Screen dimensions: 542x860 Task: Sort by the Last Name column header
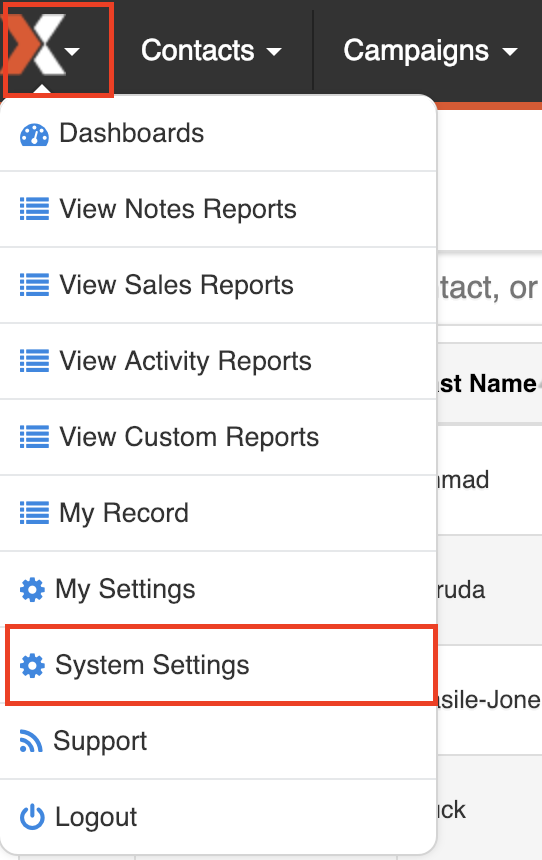[489, 383]
